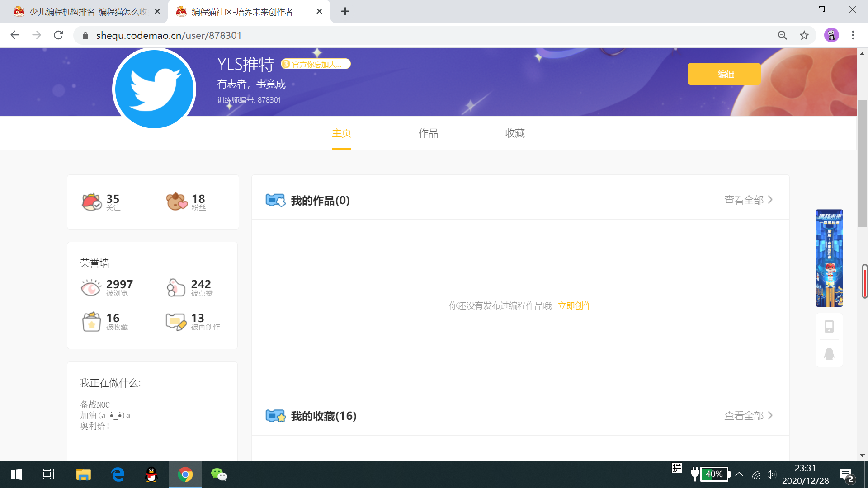
Task: Click the username YLS推特
Action: [x=245, y=65]
